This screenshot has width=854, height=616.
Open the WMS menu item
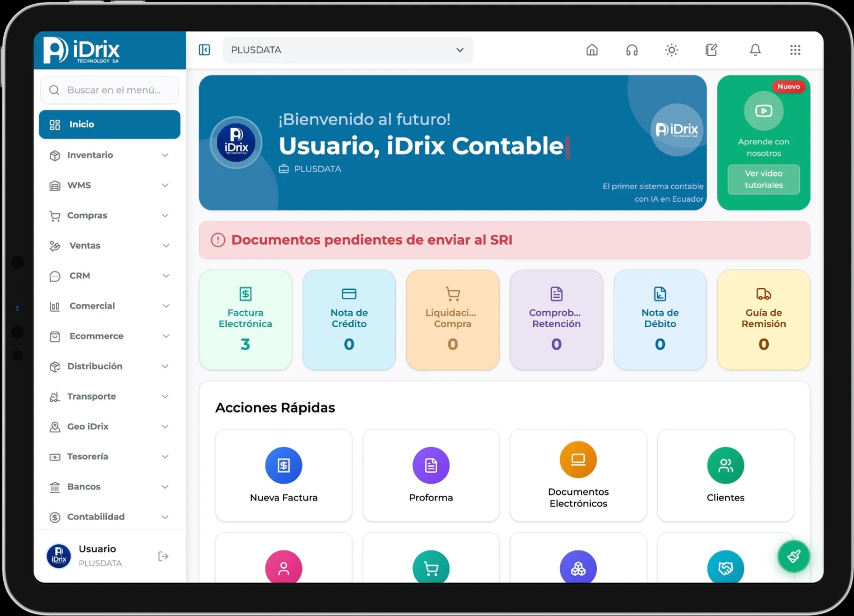click(110, 185)
